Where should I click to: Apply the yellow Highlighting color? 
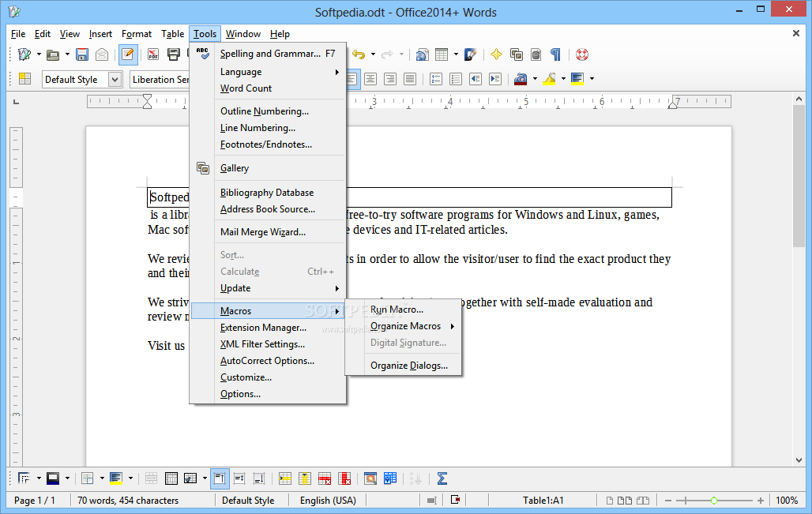coord(550,79)
